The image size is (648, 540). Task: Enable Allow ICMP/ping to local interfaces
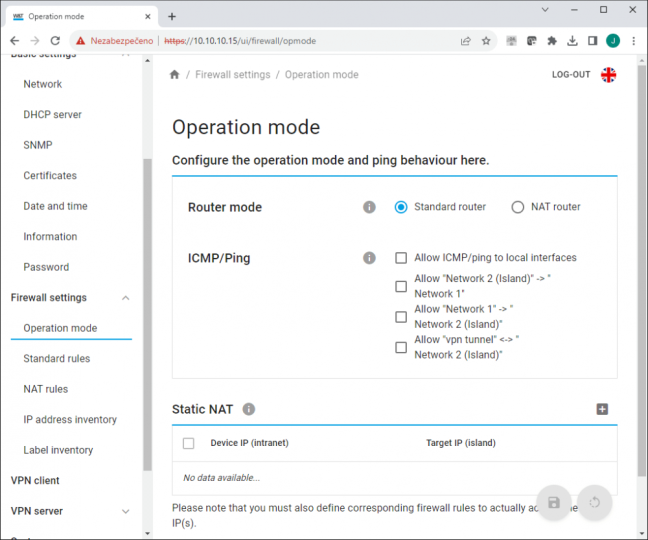click(x=401, y=258)
